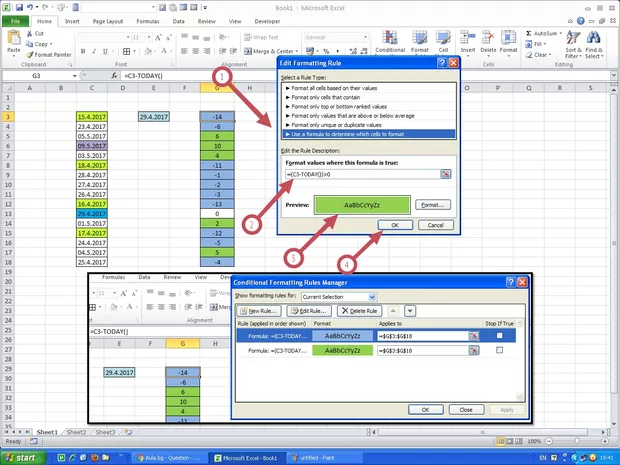Toggle bold formatting in Font group
The image size is (620, 465).
click(83, 51)
